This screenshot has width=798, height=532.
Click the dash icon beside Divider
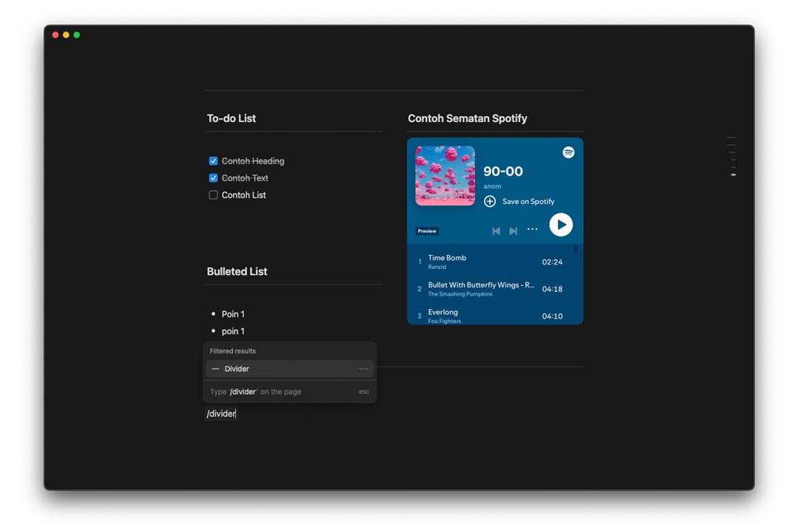point(215,369)
